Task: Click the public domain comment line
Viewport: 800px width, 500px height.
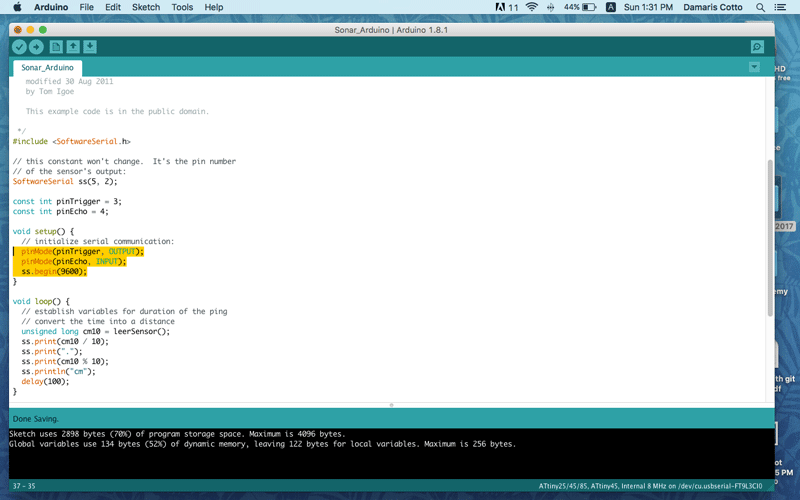Action: click(117, 111)
